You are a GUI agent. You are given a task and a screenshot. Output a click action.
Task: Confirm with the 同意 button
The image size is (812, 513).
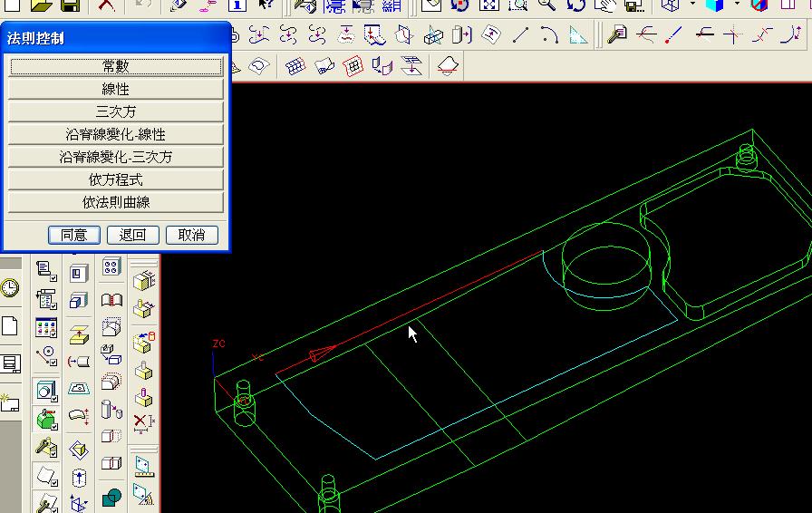[74, 235]
